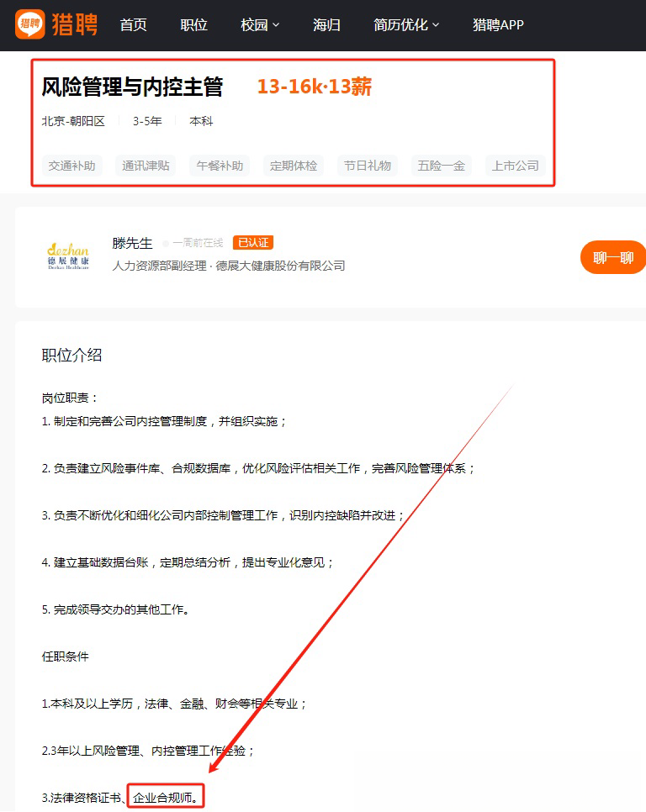Viewport: 646px width, 812px height.
Task: Click requirement 3年以上风险管理 line
Action: (148, 751)
